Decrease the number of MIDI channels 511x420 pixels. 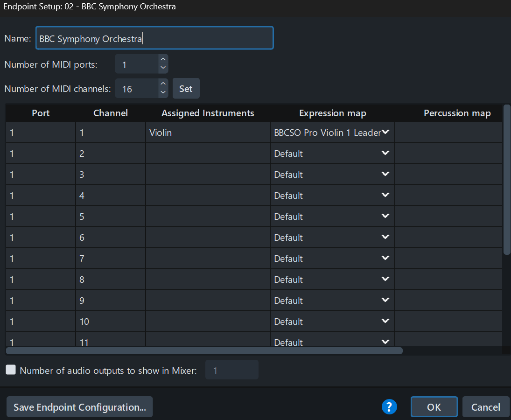[163, 92]
